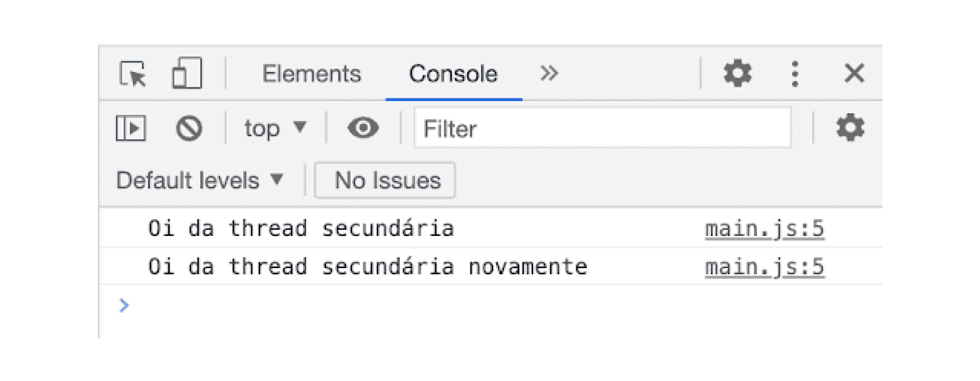Image resolution: width=980 pixels, height=381 pixels.
Task: Open DevTools settings gear in tab bar
Action: tap(737, 73)
